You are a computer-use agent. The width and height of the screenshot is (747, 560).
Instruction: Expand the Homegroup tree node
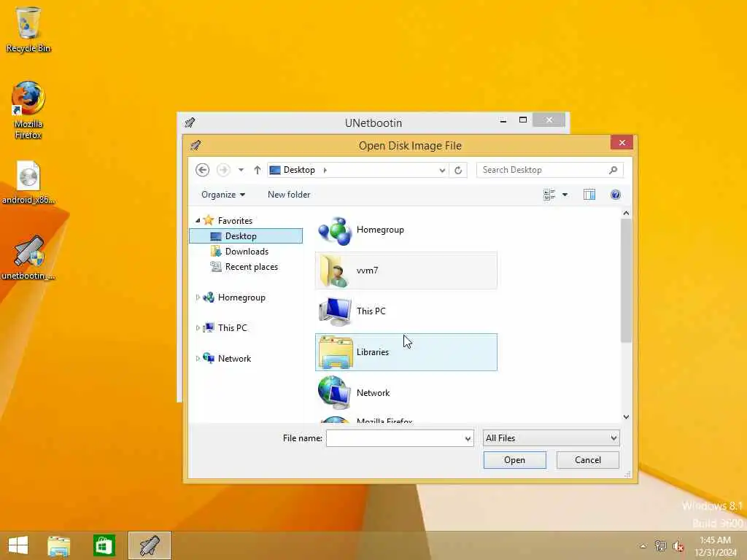pyautogui.click(x=198, y=297)
